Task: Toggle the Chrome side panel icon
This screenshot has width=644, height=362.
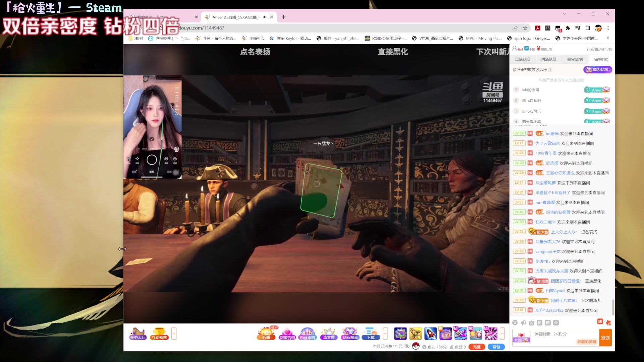Action: [x=588, y=28]
